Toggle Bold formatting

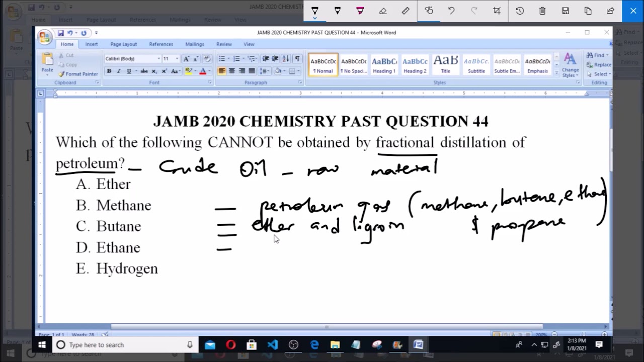pos(109,71)
